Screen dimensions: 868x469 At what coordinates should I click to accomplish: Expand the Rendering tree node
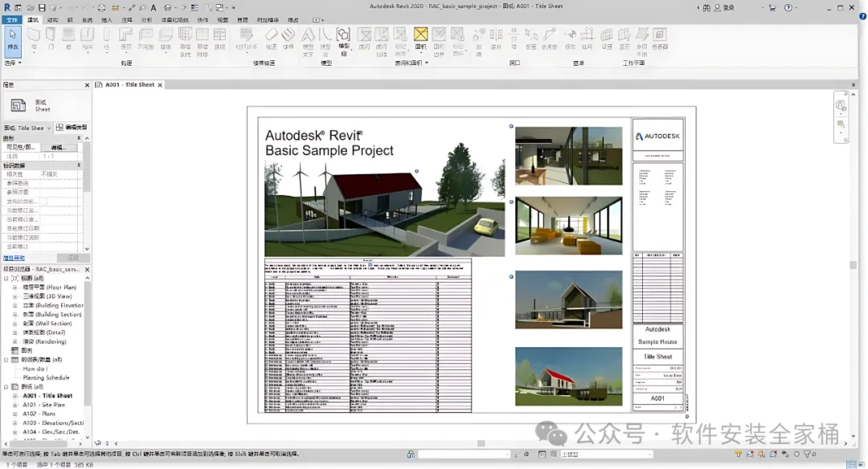pyautogui.click(x=15, y=342)
